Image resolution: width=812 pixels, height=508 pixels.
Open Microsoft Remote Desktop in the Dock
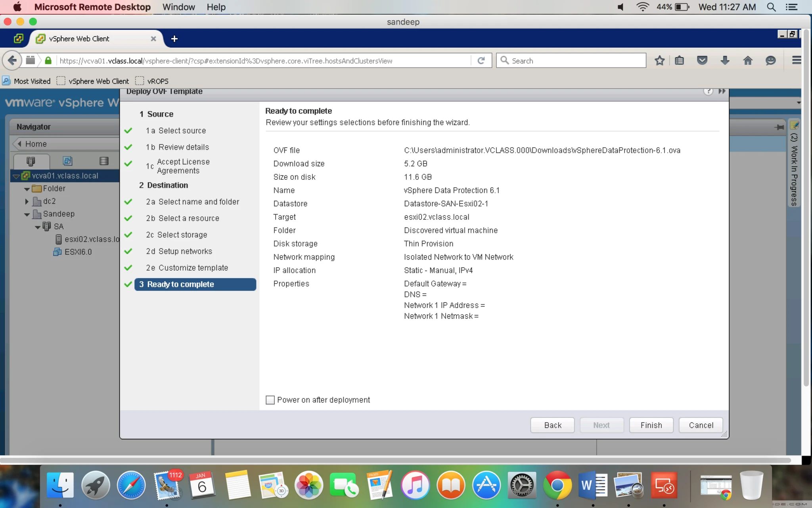(664, 485)
